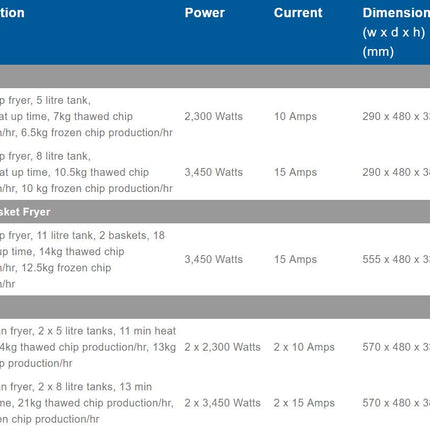Select the 2 x 15 Amps cell
The width and height of the screenshot is (430, 430).
pyautogui.click(x=304, y=403)
